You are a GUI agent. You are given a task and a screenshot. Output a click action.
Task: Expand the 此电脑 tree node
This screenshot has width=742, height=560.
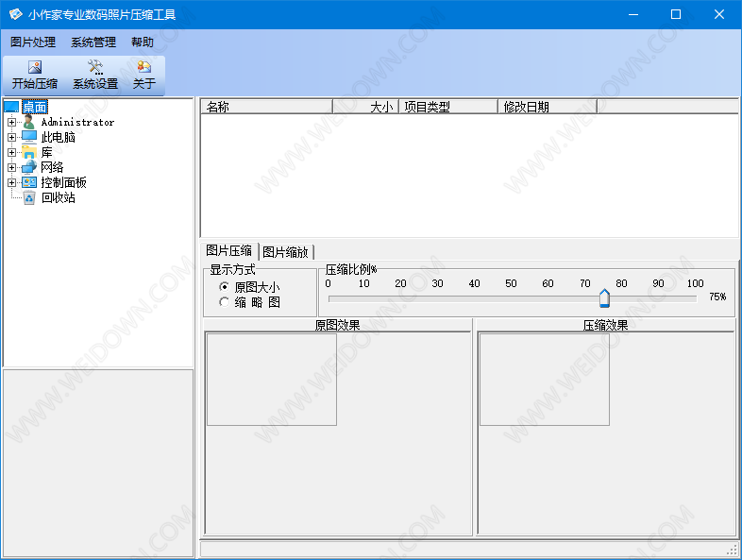point(11,137)
